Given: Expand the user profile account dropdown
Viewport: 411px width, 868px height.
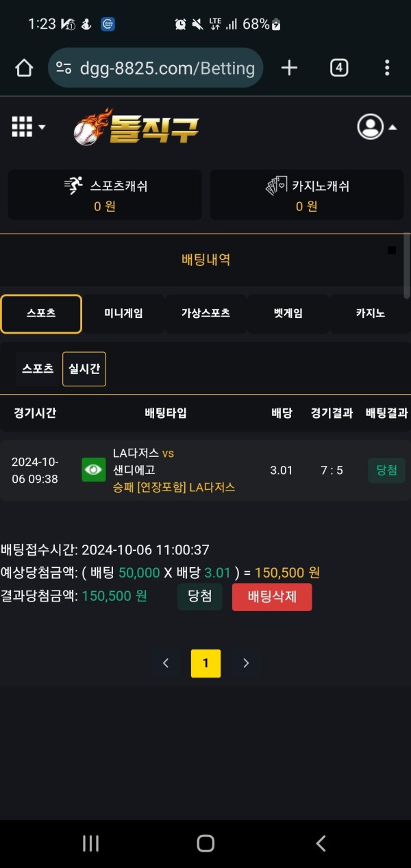Looking at the screenshot, I should 377,127.
